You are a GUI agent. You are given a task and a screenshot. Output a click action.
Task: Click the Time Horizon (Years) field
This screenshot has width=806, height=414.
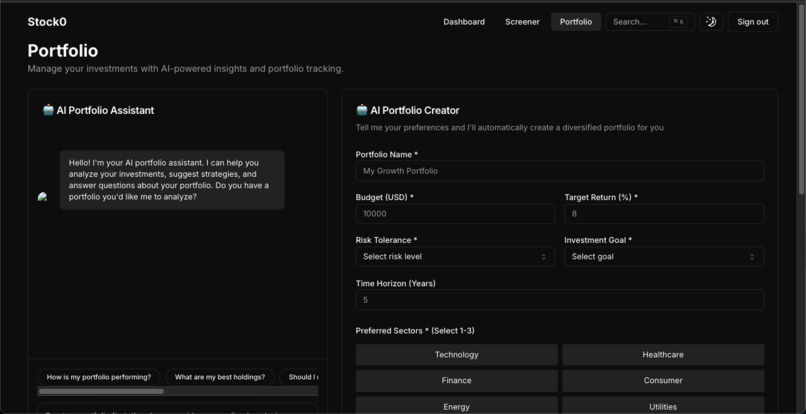[x=559, y=300]
